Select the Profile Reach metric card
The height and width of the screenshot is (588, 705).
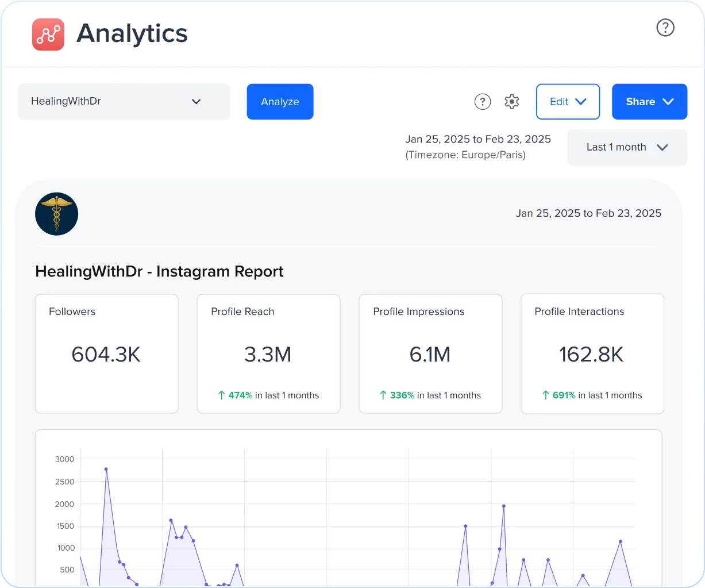[x=268, y=353]
